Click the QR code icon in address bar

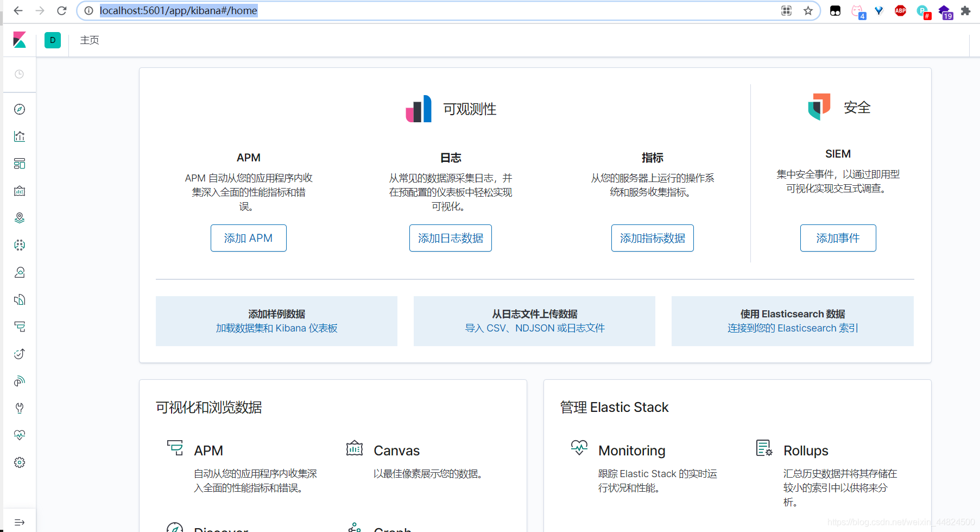[786, 10]
